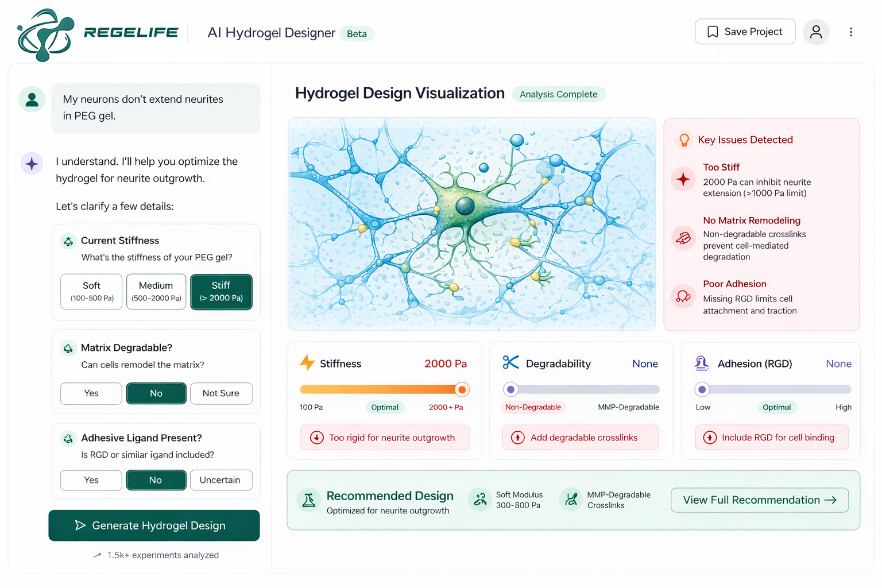Open the user account profile icon
The height and width of the screenshot is (588, 882).
[816, 32]
